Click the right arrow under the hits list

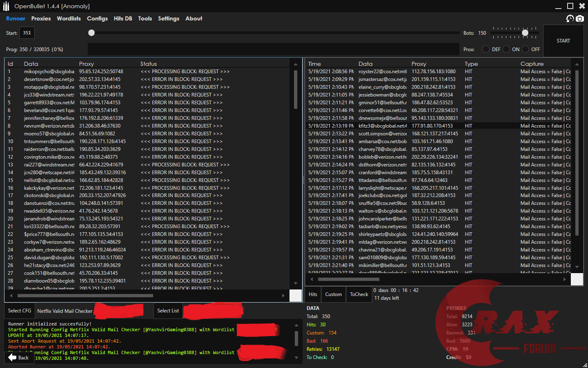pos(565,279)
